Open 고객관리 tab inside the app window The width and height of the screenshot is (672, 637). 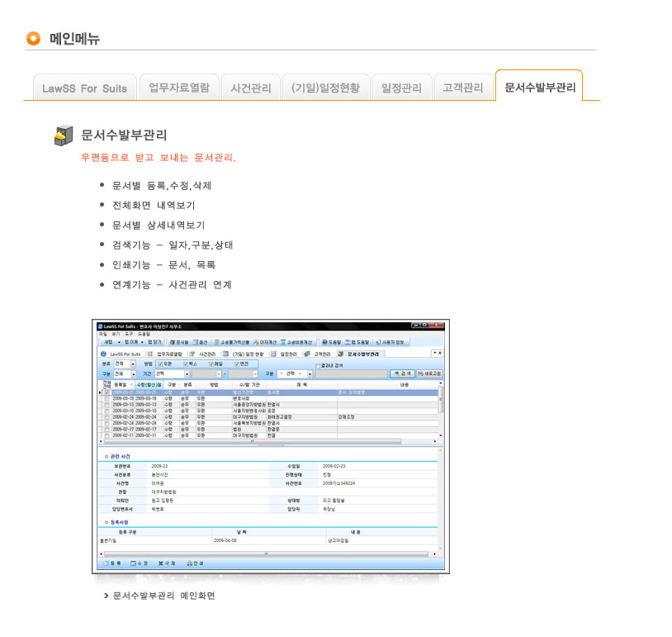[318, 354]
